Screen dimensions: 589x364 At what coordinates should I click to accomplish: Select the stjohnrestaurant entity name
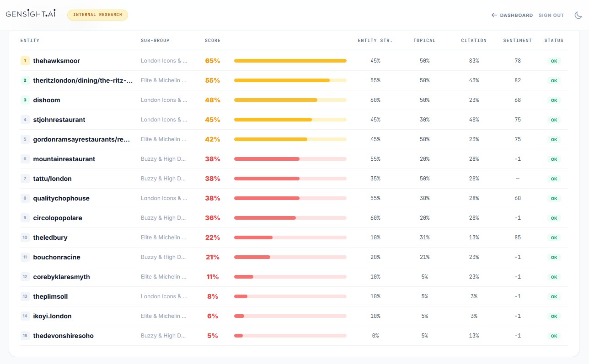pos(59,120)
